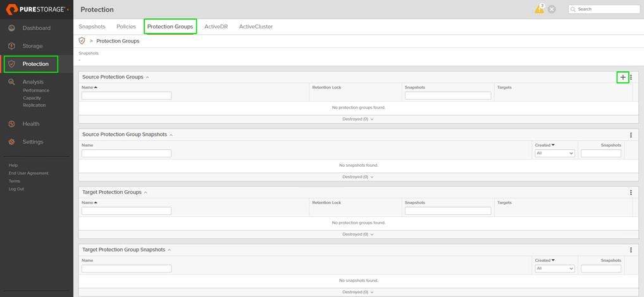Click Protection Groups breadcrumb text
Viewport: 644px width, 297px height.
click(x=118, y=41)
